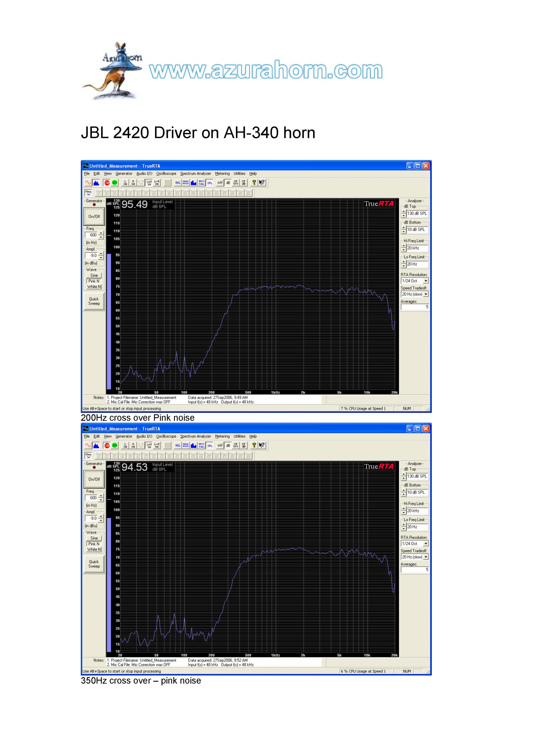Select spectrum analyzer icon in upper TrueRTA window
The image size is (535, 756).
pos(96,183)
